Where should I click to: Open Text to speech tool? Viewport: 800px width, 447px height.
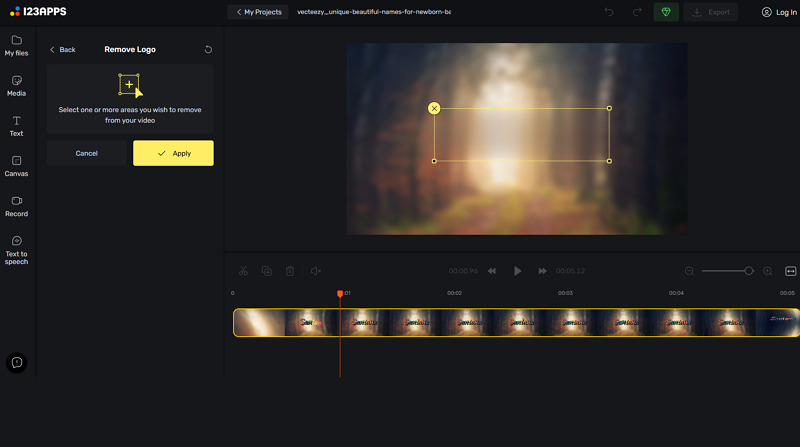coord(16,249)
